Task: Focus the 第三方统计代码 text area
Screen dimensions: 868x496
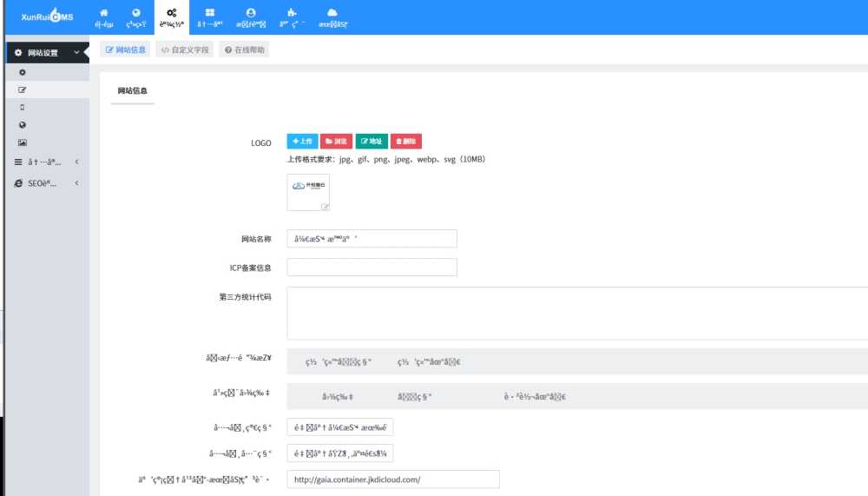Action: coord(577,313)
